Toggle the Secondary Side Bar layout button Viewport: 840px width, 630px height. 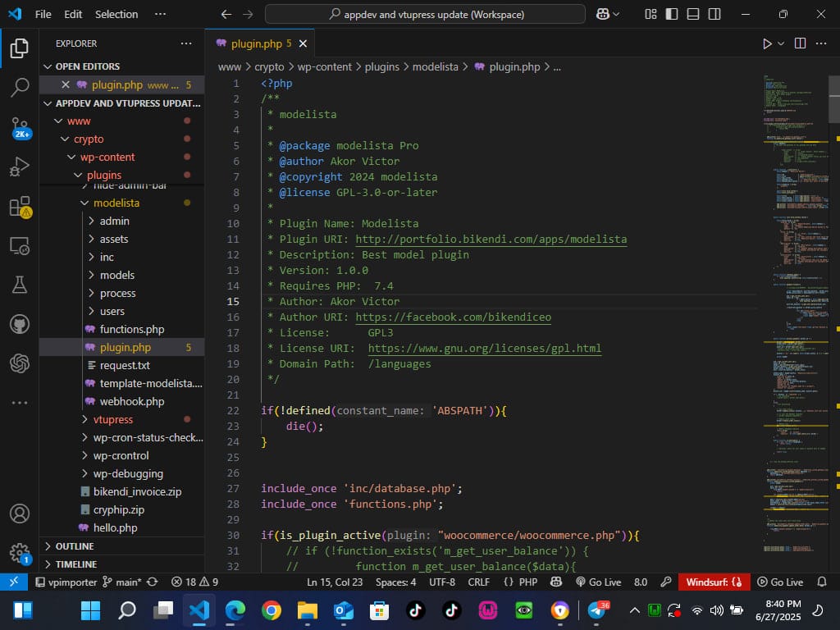[714, 14]
